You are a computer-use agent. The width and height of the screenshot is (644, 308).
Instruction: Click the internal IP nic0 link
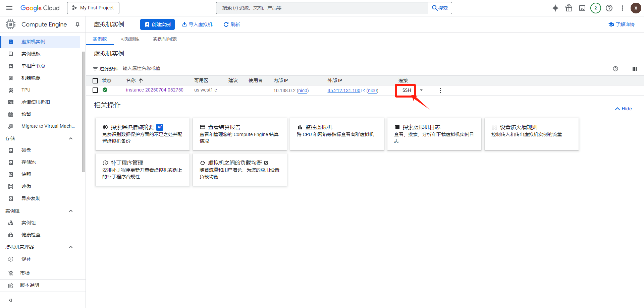pos(303,90)
